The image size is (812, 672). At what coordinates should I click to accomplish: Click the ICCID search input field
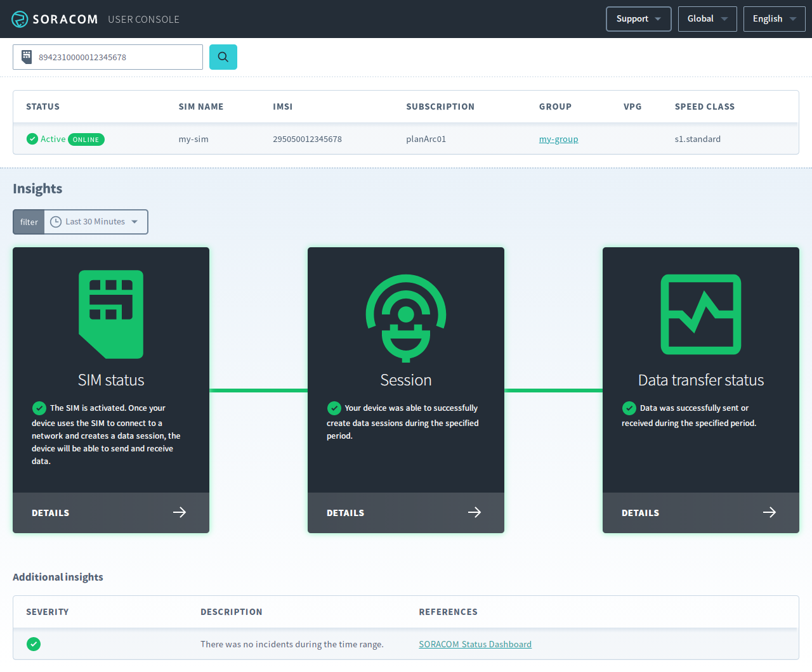[x=117, y=57]
